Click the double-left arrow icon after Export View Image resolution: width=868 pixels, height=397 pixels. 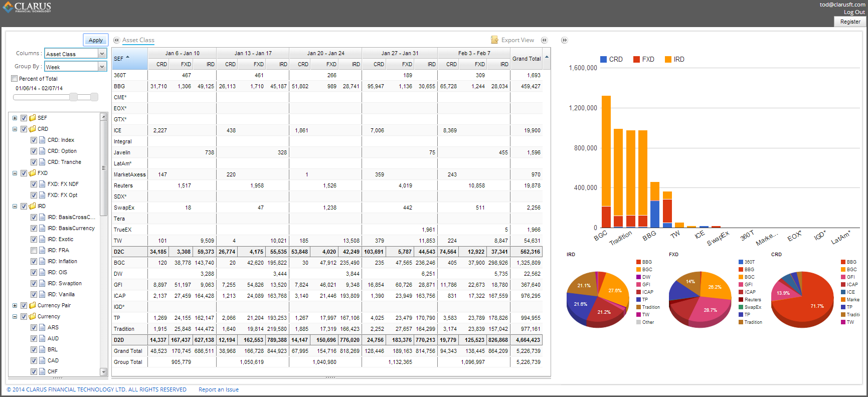(x=544, y=40)
